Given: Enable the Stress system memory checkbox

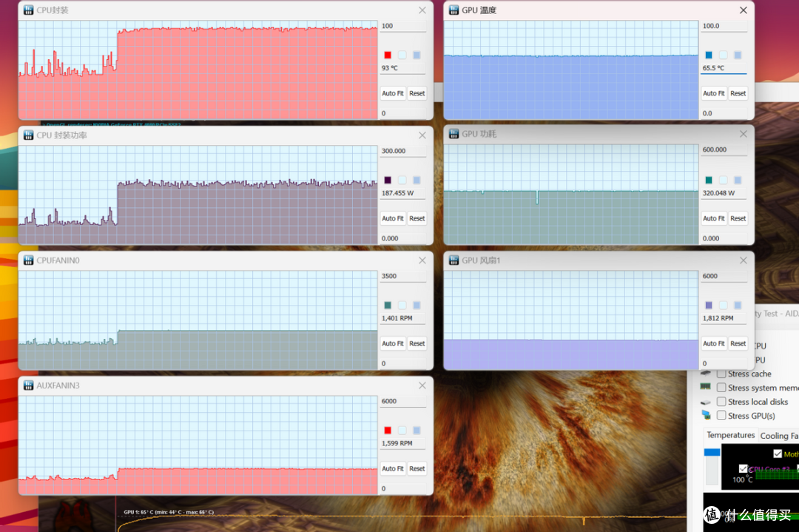Looking at the screenshot, I should pyautogui.click(x=721, y=388).
